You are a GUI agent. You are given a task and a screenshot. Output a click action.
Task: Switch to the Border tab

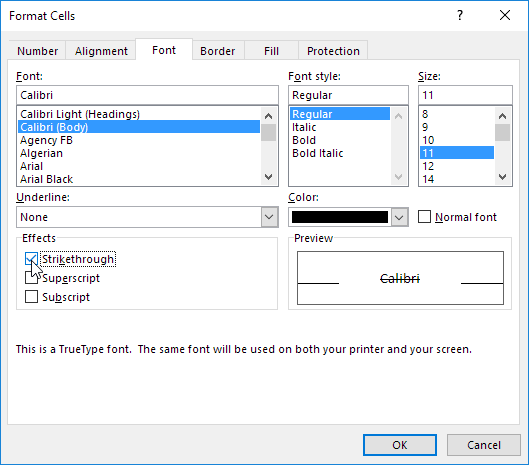218,51
